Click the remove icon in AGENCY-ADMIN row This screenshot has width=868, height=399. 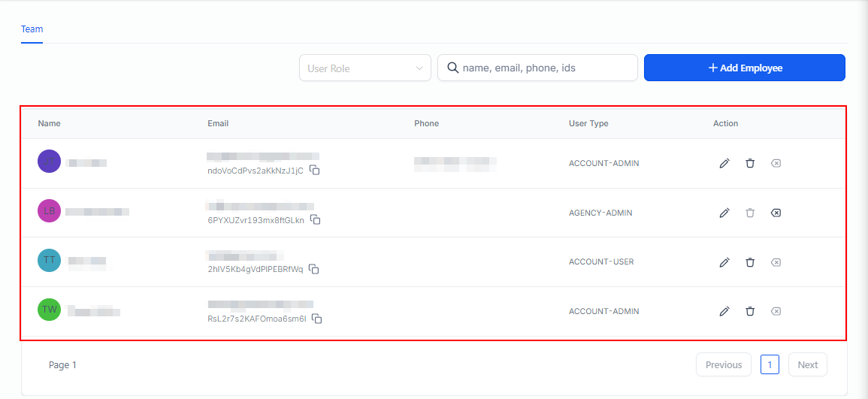tap(776, 213)
